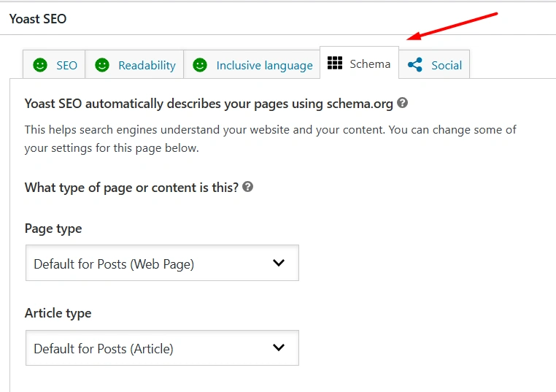Collapse the Yoast SEO panel header
Screen dimensions: 556x392
click(x=38, y=18)
